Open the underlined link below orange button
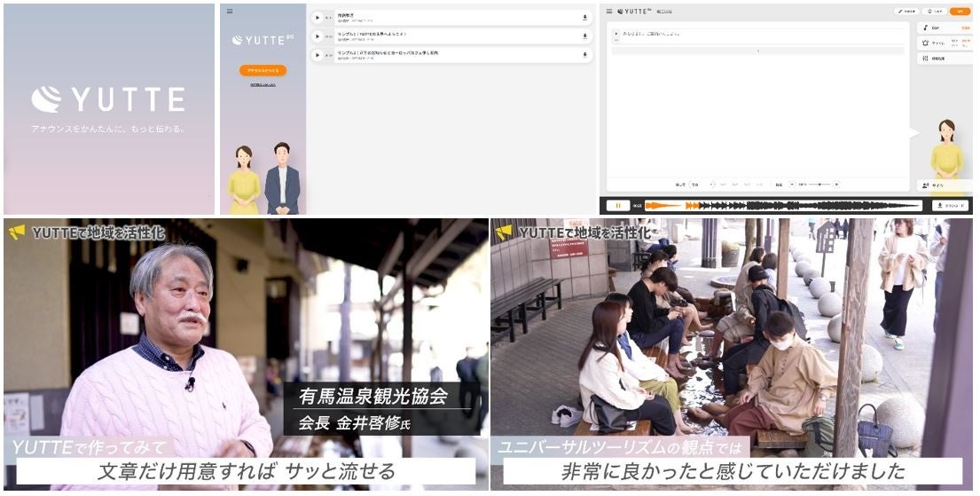 click(x=263, y=84)
